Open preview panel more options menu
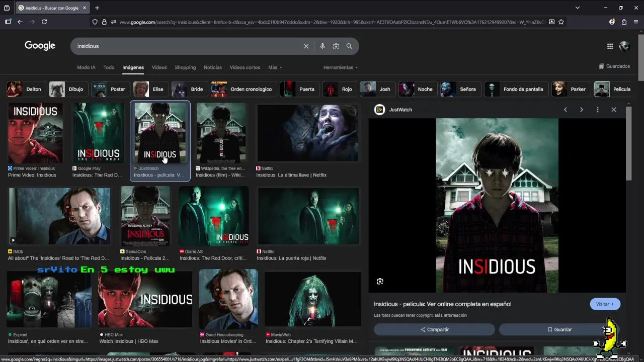The height and width of the screenshot is (362, 644). click(x=598, y=110)
